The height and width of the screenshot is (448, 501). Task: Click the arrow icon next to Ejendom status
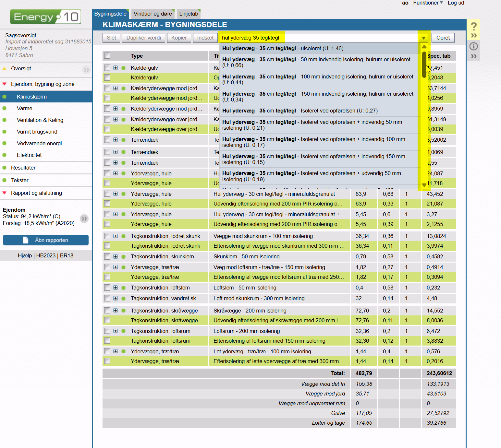84,218
